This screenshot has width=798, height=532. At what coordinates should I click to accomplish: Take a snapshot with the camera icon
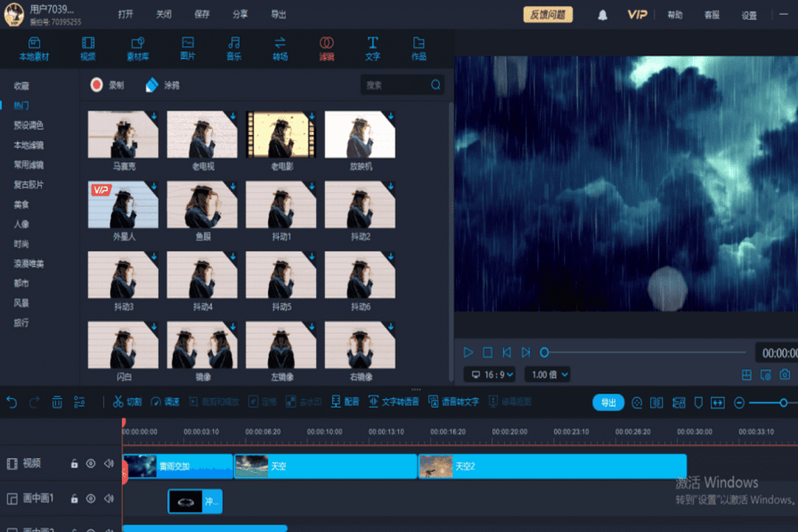click(786, 375)
